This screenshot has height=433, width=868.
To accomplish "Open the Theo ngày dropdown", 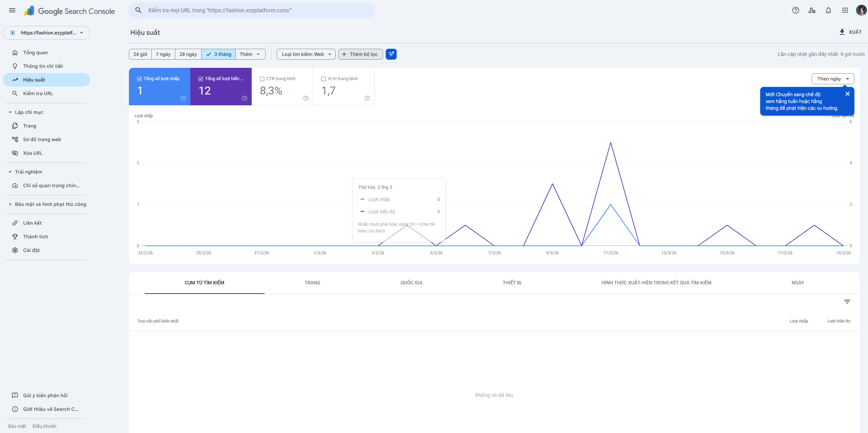I will [x=833, y=79].
